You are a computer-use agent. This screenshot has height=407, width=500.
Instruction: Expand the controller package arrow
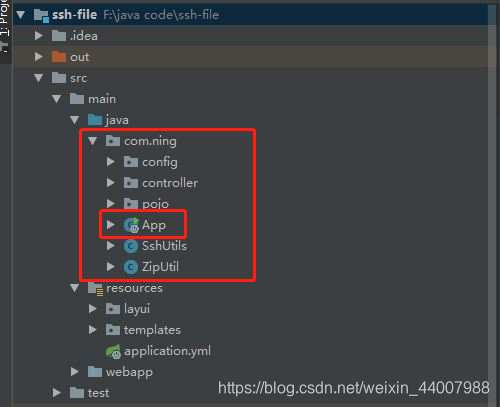tap(111, 183)
